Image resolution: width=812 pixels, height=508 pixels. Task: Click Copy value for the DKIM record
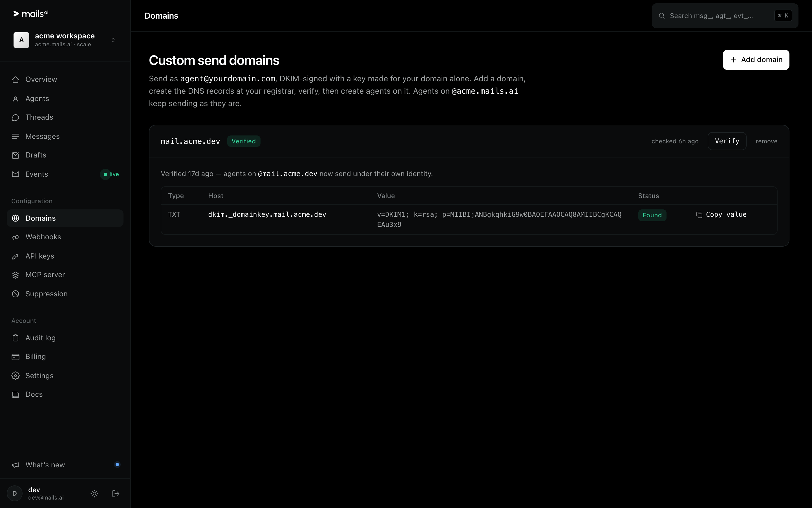click(721, 215)
